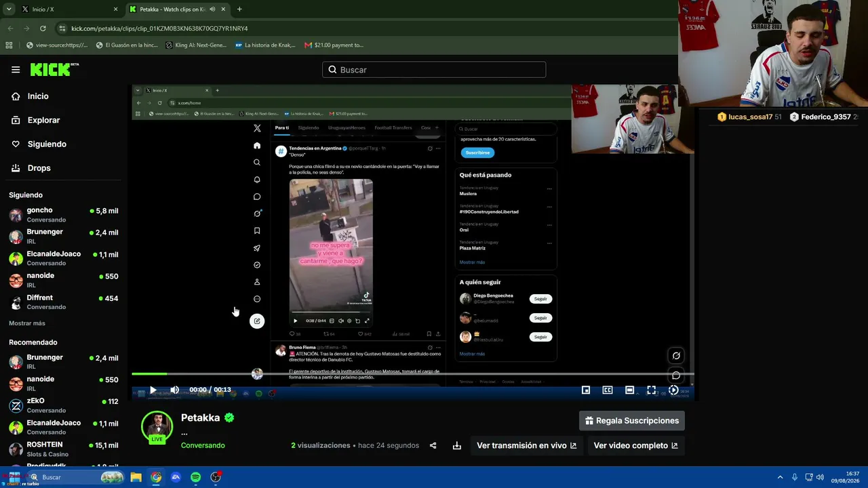This screenshot has width=868, height=488.
Task: Open Petakka's live avatar
Action: (x=157, y=427)
